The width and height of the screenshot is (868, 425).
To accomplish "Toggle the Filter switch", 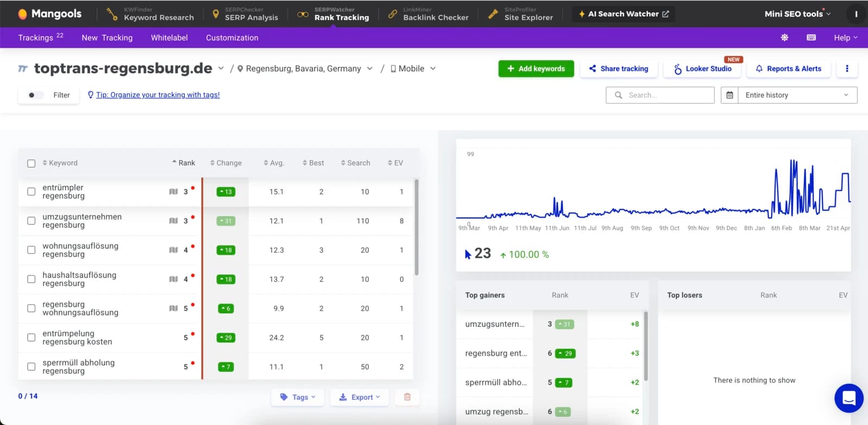I will click(35, 95).
